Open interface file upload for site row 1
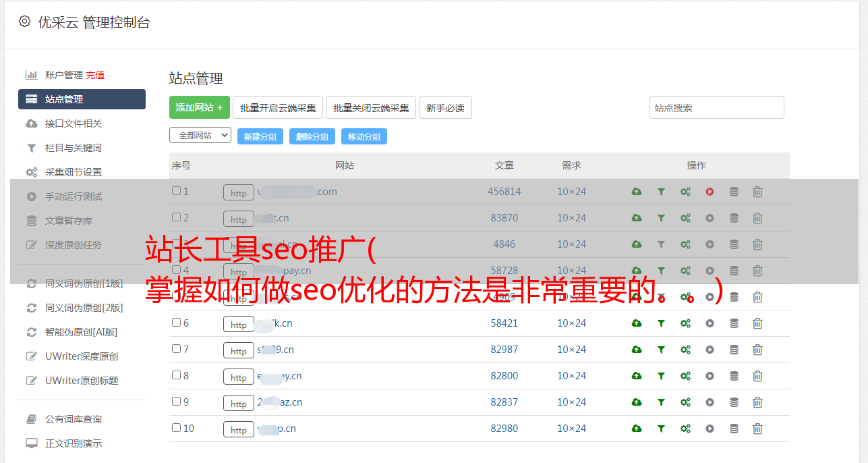Screen dimensions: 868x463 click(637, 192)
